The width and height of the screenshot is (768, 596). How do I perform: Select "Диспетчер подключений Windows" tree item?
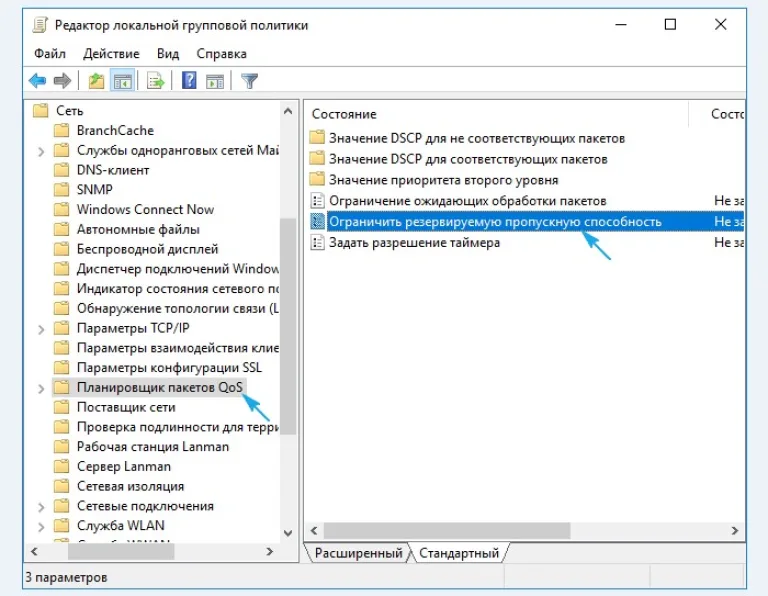click(177, 269)
